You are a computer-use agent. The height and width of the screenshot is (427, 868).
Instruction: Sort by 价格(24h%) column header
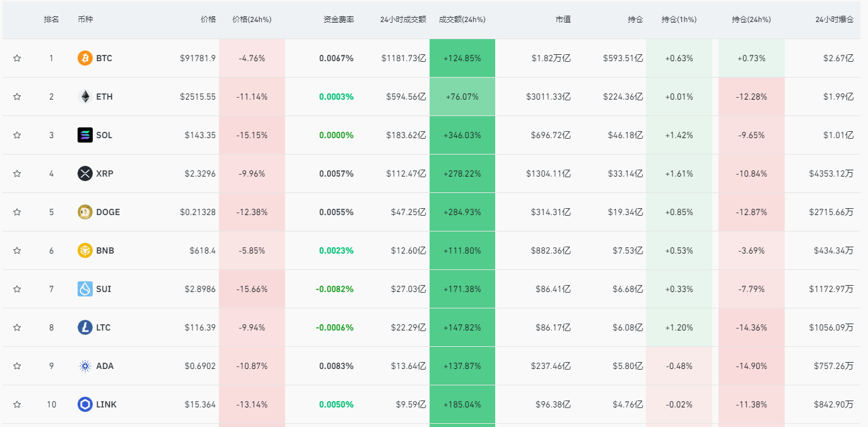tap(252, 20)
